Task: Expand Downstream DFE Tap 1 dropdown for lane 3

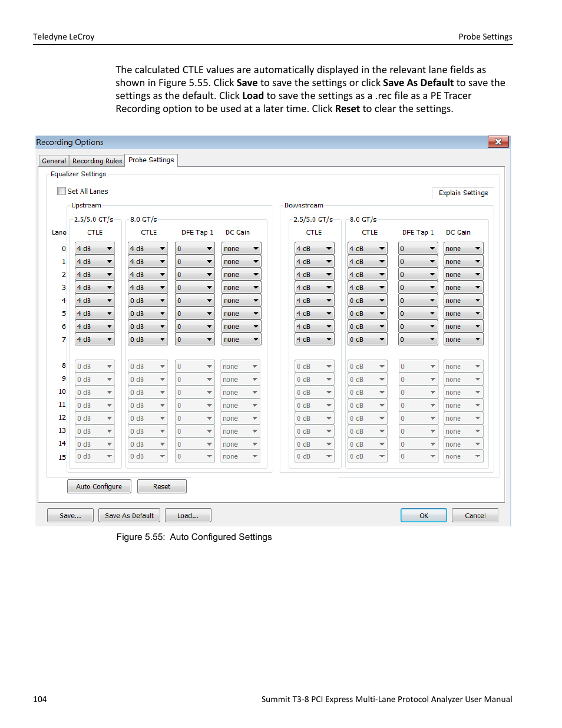Action: pos(418,288)
